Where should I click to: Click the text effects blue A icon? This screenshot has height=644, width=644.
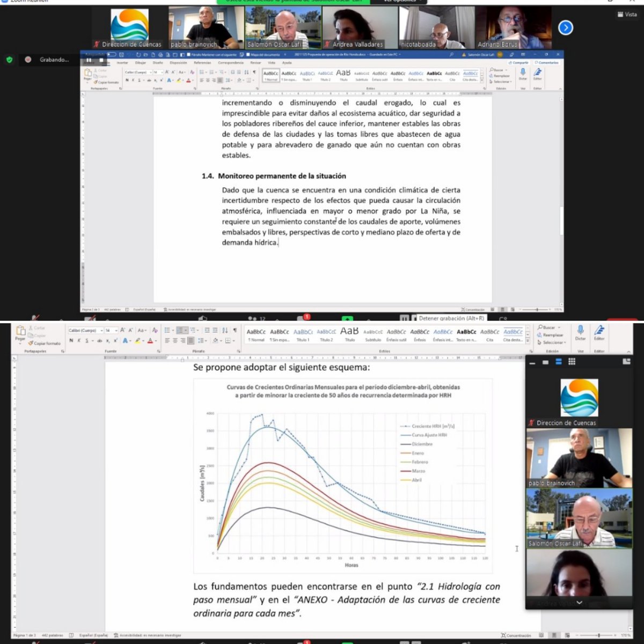pos(125,341)
